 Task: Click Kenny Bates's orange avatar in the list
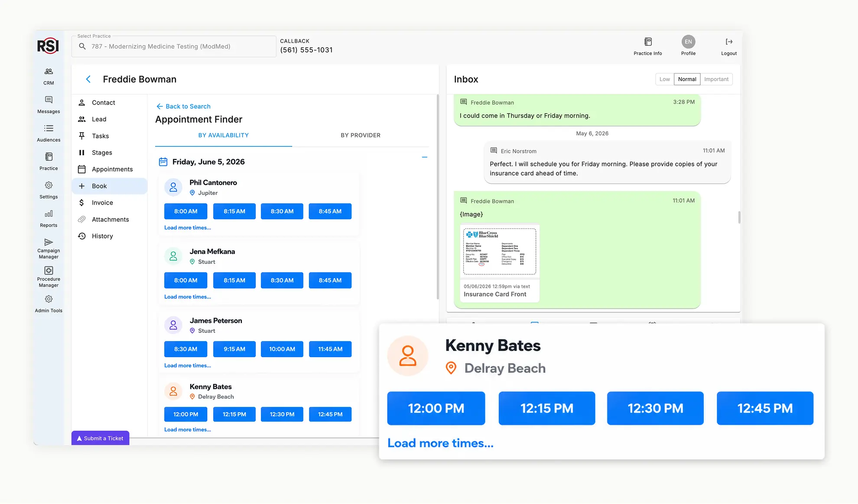[x=173, y=391]
